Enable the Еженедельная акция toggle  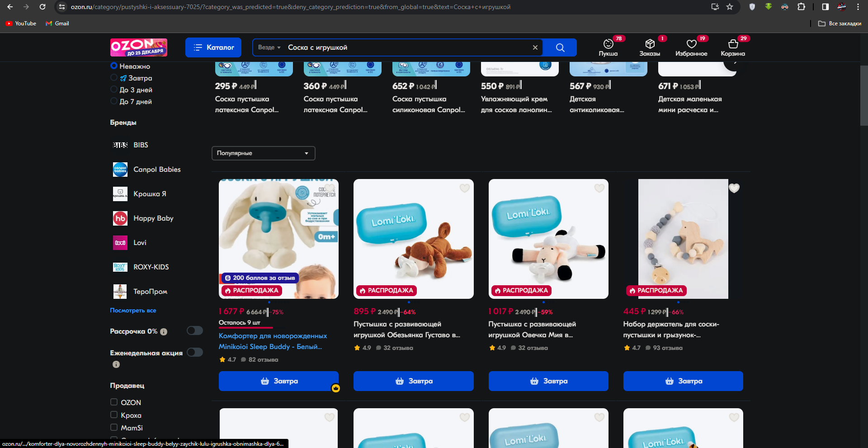coord(194,353)
